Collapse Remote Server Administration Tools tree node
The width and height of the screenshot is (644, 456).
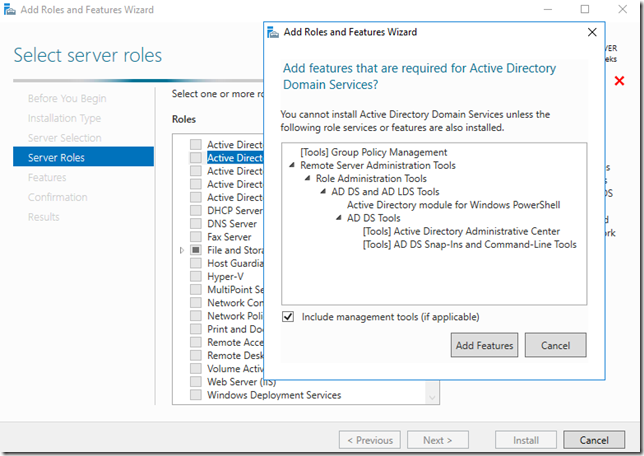tap(292, 165)
